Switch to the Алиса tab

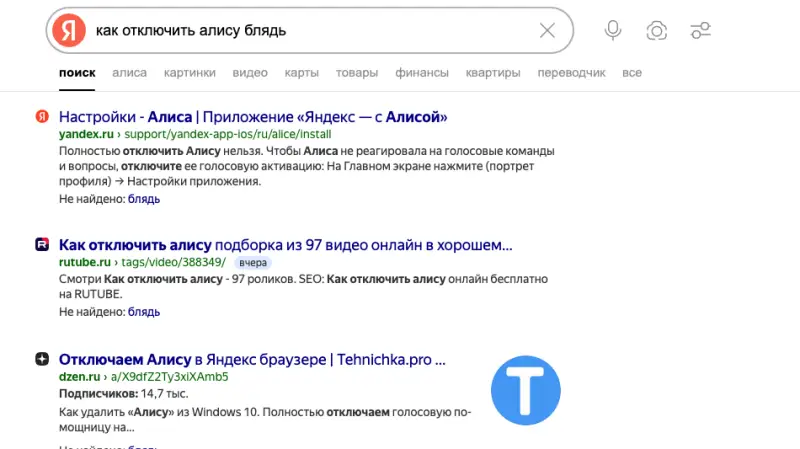tap(129, 73)
